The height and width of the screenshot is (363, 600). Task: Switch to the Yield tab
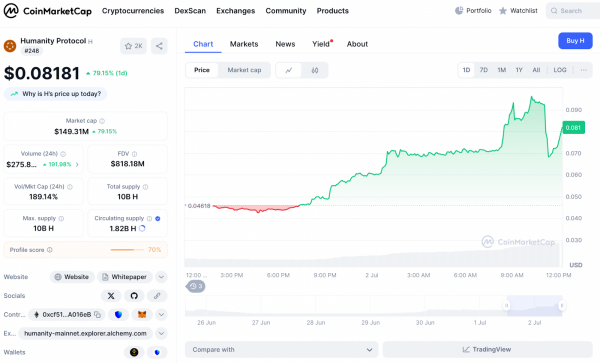coord(321,44)
